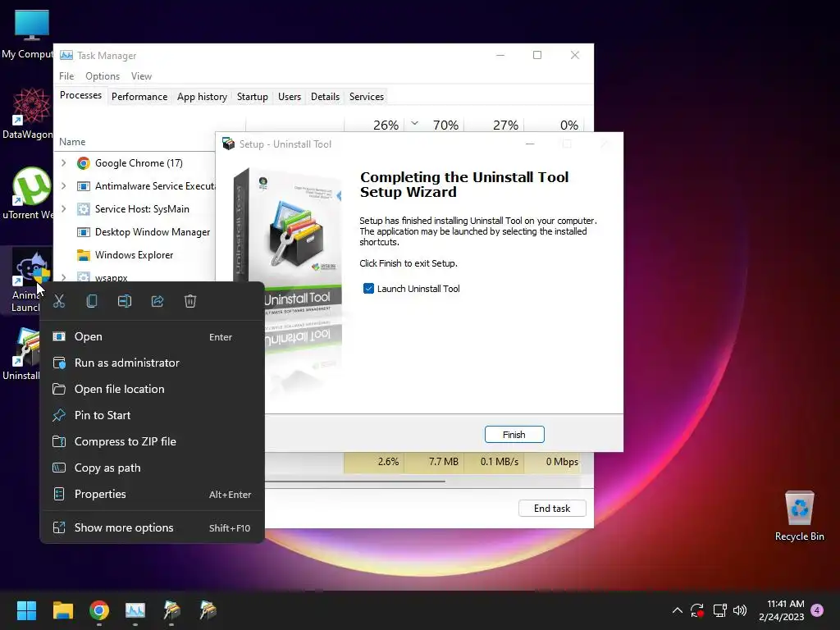840x630 pixels.
Task: Click the Finish button
Action: 514,435
